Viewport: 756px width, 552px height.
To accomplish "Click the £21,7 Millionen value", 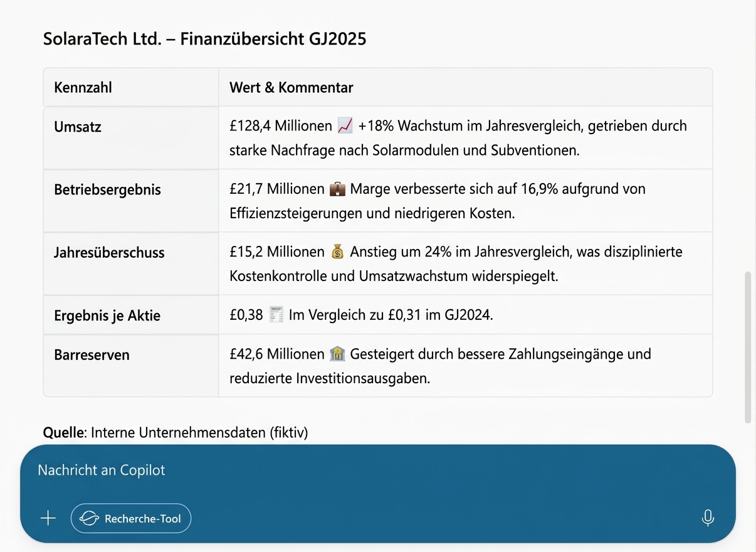I will click(277, 189).
